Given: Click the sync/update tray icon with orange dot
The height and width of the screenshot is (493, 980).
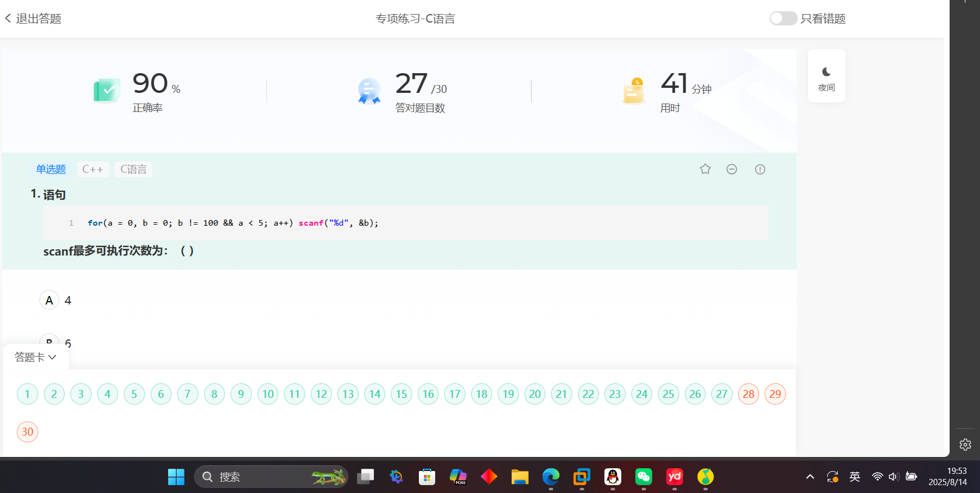Looking at the screenshot, I should pos(833,477).
